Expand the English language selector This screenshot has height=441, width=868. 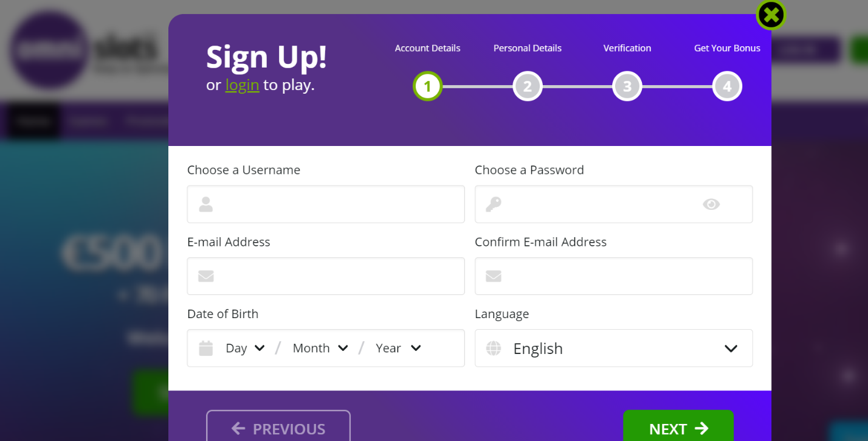click(x=614, y=348)
